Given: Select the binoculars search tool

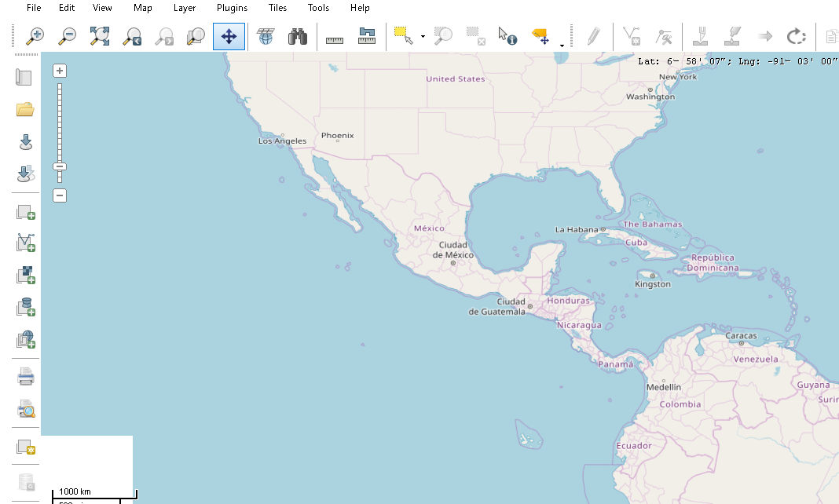Looking at the screenshot, I should (x=297, y=36).
